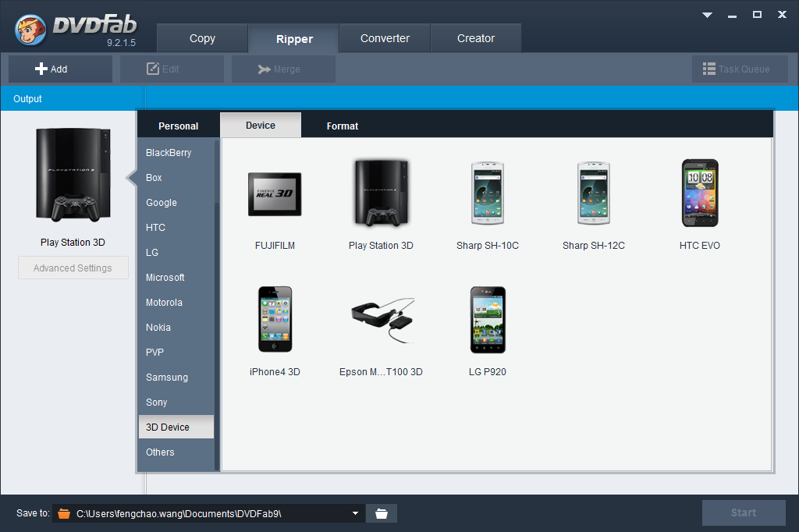Select Samsung in the device category list

(176, 377)
